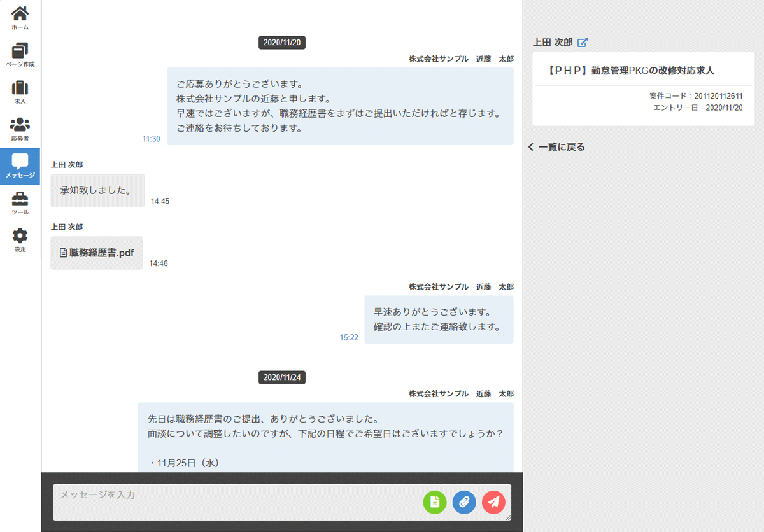Insert a template using the green document icon

pyautogui.click(x=435, y=502)
